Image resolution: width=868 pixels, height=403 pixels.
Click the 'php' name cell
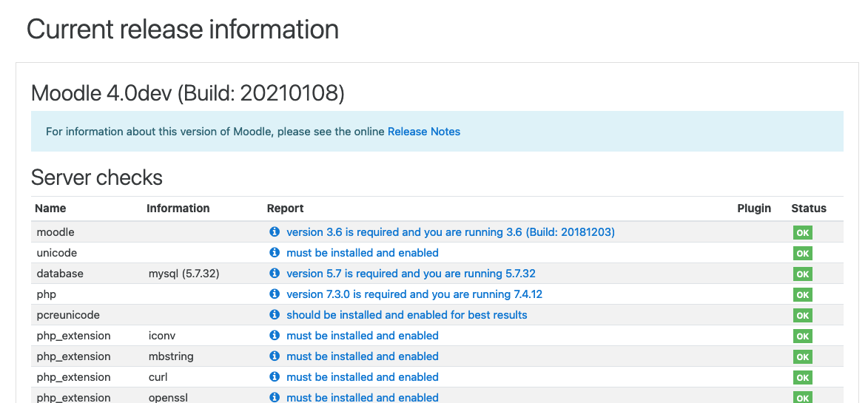pos(47,294)
